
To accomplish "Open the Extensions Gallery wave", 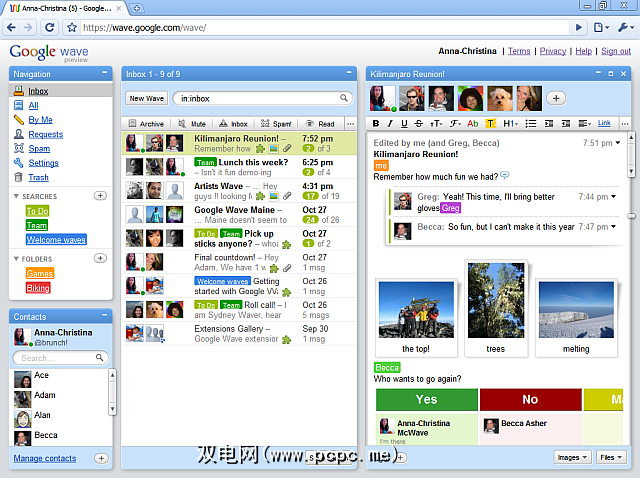I will 239,333.
